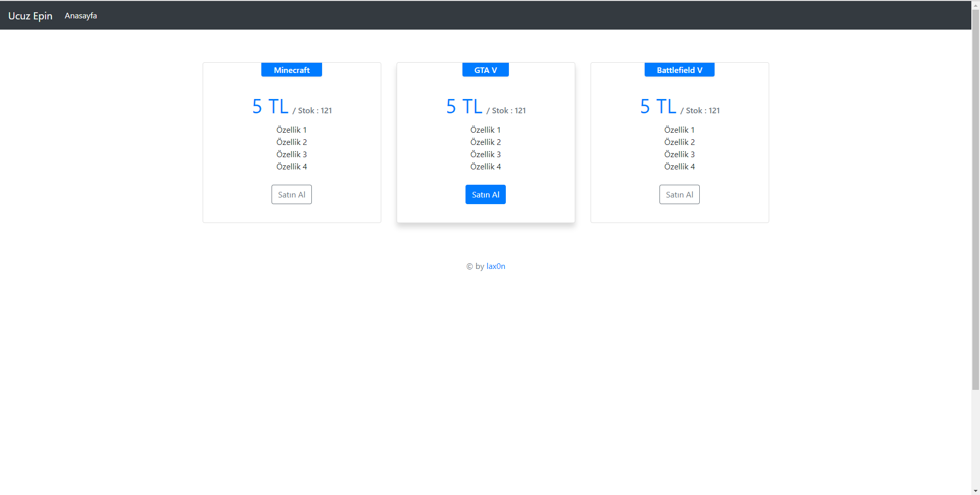Click Stok : 121 on the Minecraft card
This screenshot has width=980, height=495.
click(x=315, y=111)
